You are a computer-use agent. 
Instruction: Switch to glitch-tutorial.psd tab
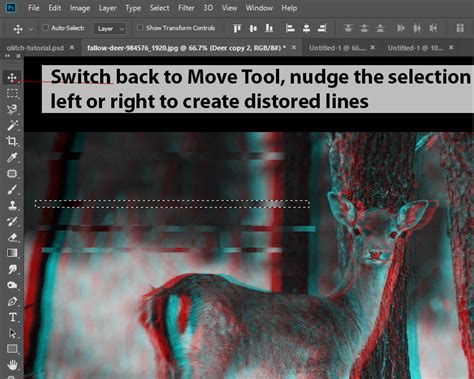coord(35,48)
